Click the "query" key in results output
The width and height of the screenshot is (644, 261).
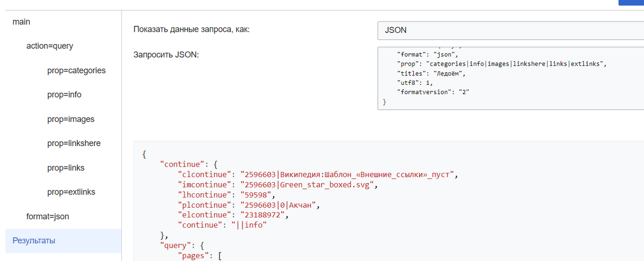174,245
